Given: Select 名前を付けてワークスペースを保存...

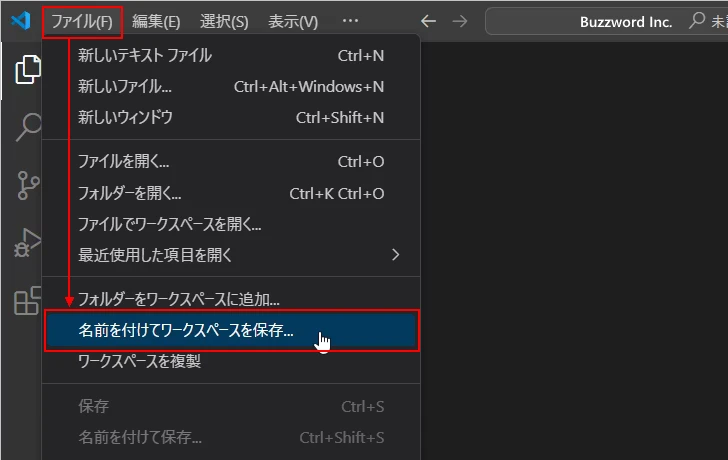Looking at the screenshot, I should click(x=231, y=330).
